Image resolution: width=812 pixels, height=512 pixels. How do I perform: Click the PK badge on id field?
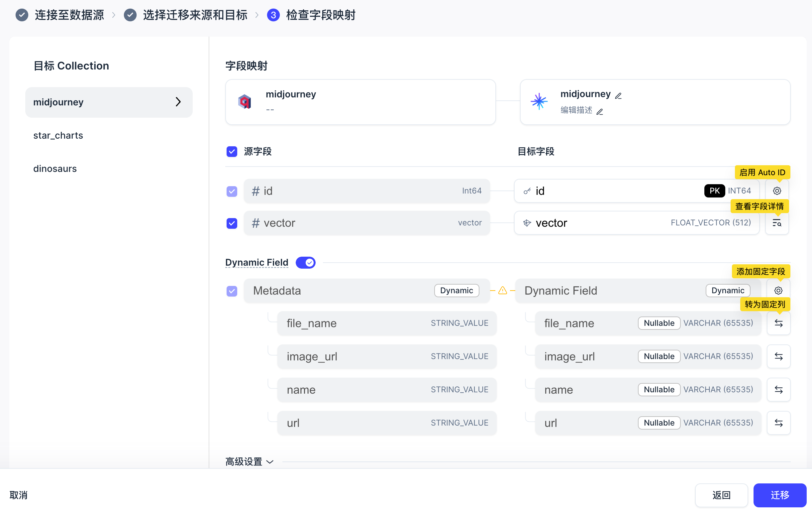click(715, 191)
